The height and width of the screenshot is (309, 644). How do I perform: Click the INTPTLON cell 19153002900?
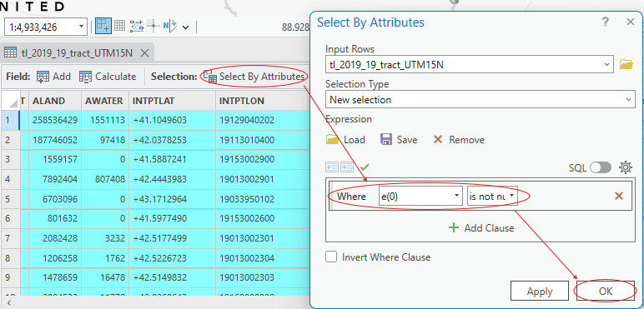[262, 160]
